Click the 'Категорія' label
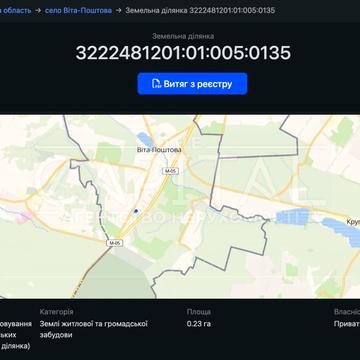The height and width of the screenshot is (360, 360). 56,312
